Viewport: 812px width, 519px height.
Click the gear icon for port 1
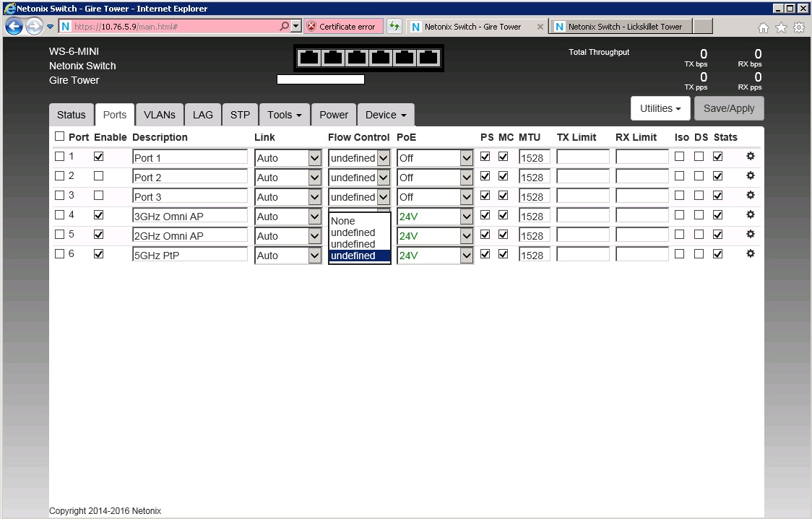coord(750,156)
